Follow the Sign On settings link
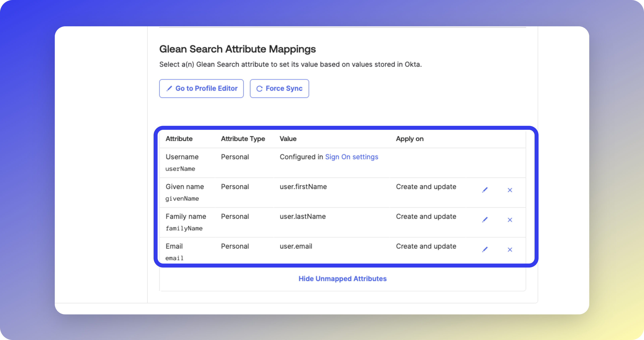Screen dimensions: 644x340 [351, 157]
